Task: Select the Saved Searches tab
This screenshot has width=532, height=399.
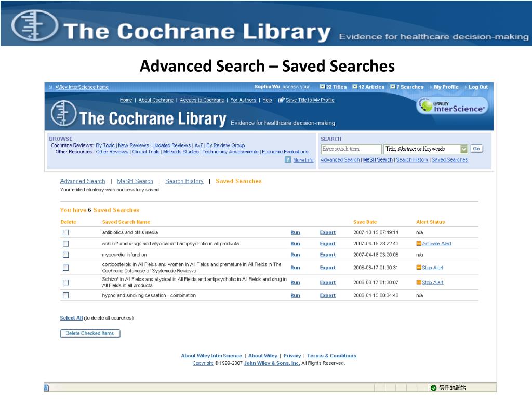Action: [x=238, y=181]
